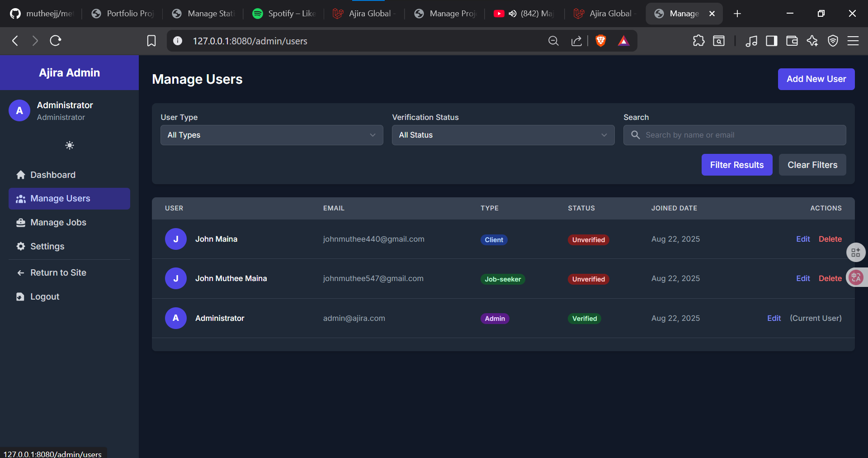Viewport: 868px width, 458px height.
Task: Toggle the sun theme switch icon
Action: pos(70,145)
